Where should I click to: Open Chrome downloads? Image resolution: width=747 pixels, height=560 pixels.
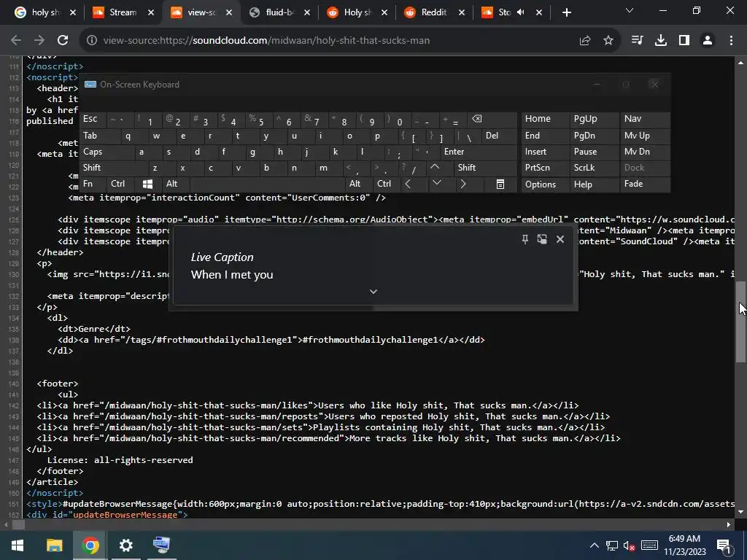tap(661, 41)
